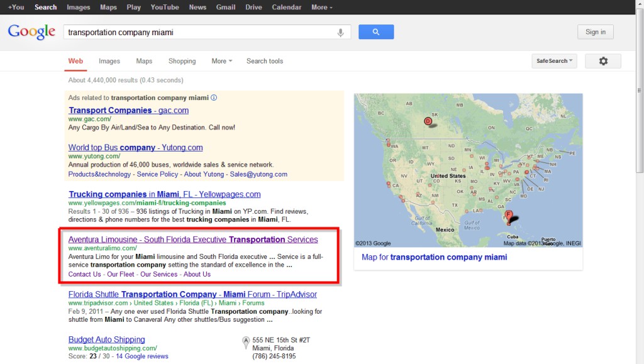Viewport: 644px width, 364px height.
Task: Click the microphone voice search icon
Action: pos(340,33)
